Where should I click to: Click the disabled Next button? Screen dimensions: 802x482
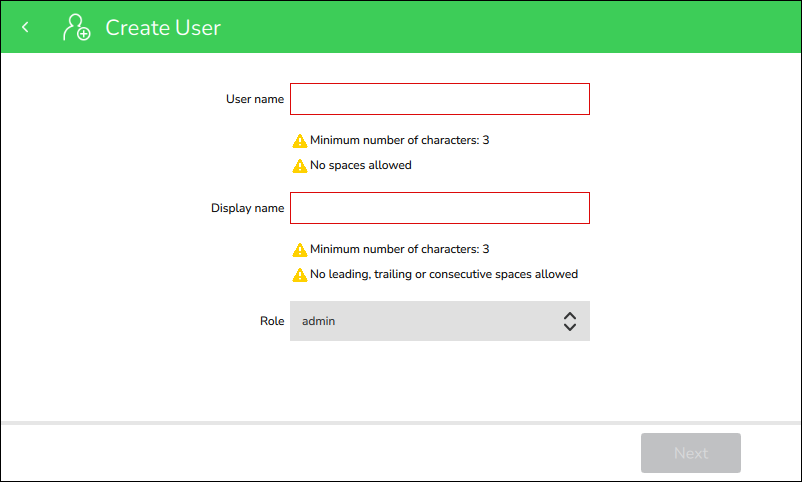point(690,453)
